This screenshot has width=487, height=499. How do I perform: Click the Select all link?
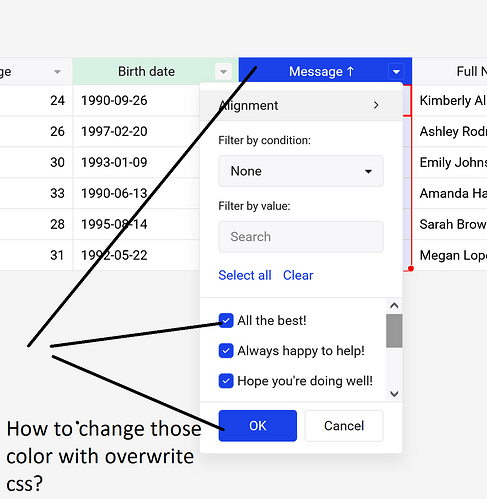(x=245, y=275)
